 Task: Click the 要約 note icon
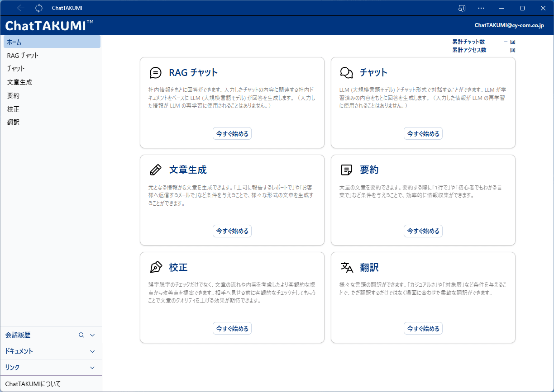(346, 170)
